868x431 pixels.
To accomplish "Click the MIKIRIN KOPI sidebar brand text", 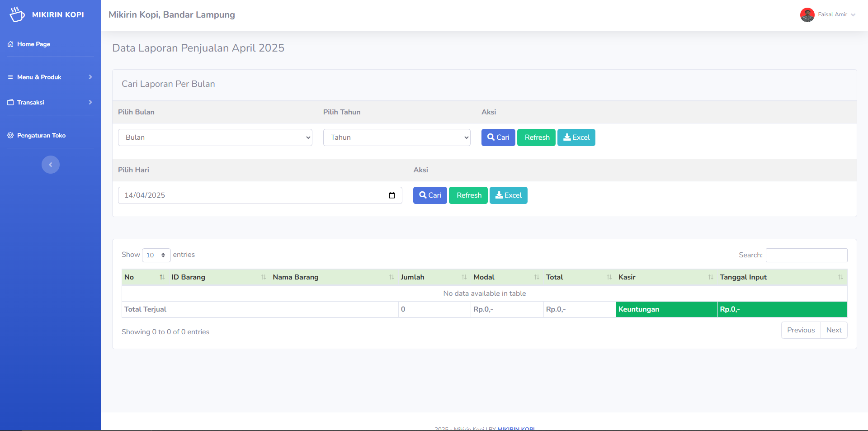I will click(x=58, y=14).
